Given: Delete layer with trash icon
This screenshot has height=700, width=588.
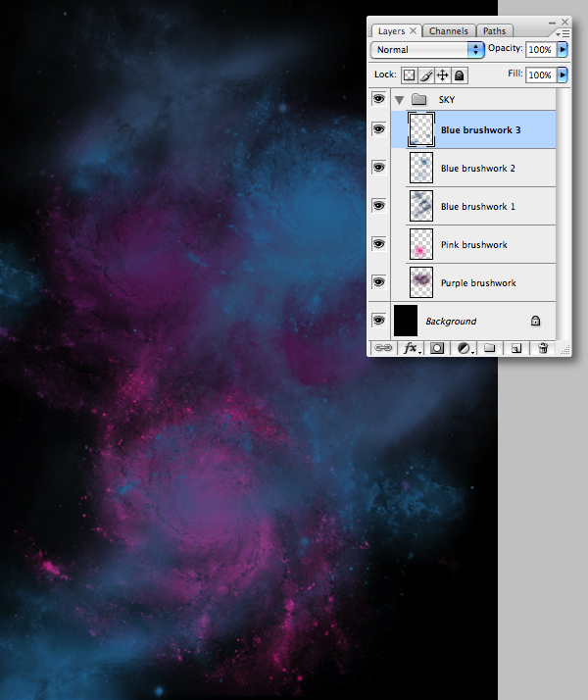Looking at the screenshot, I should [543, 348].
